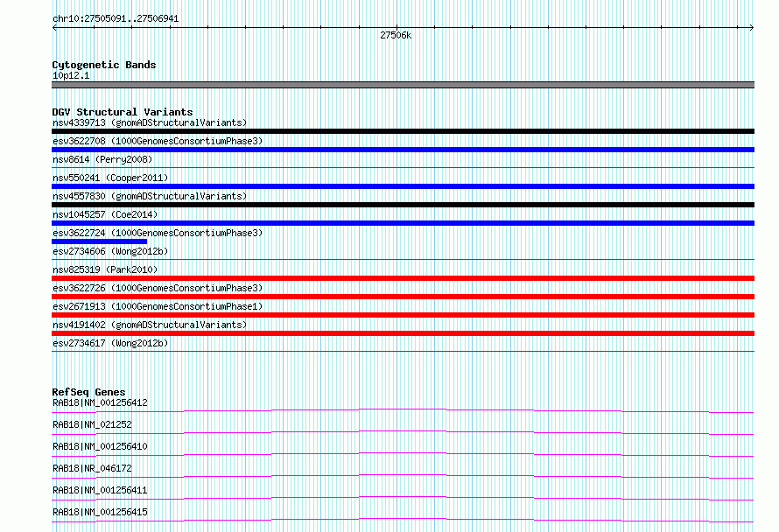Click the magenta line under RAB18|NR_046172
779x532 pixels.
coord(403,476)
